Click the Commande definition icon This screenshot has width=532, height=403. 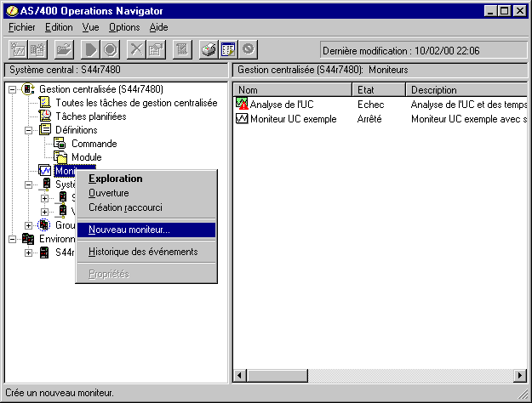(x=60, y=143)
